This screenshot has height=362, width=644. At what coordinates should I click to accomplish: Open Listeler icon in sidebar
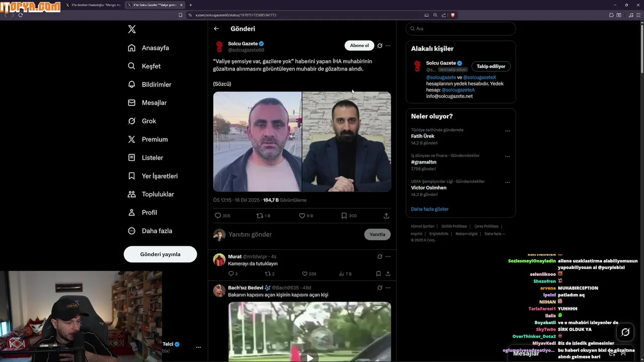(132, 158)
